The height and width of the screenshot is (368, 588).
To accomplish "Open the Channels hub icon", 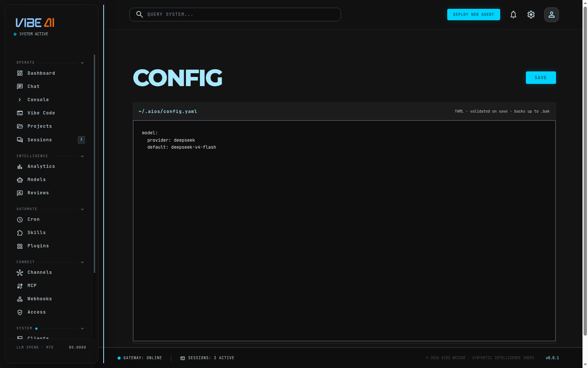I will click(20, 272).
